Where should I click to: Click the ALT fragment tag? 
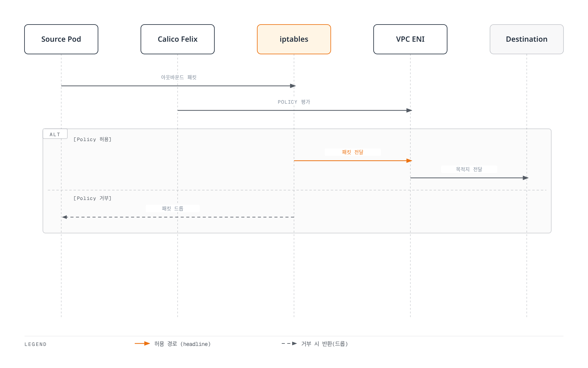point(55,134)
